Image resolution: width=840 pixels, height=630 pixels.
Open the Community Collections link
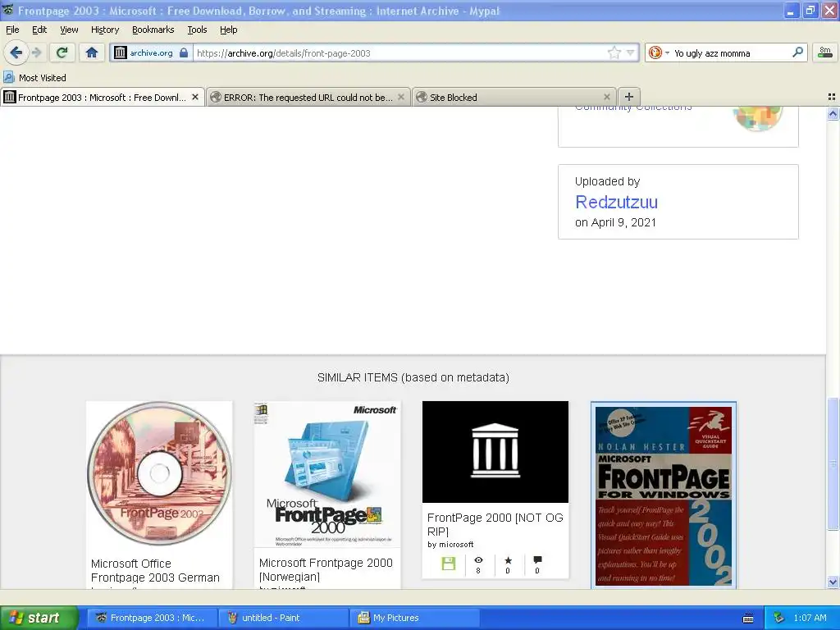(633, 107)
